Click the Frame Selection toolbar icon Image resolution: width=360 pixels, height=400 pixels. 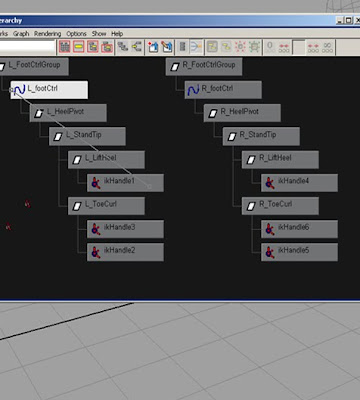[79, 47]
